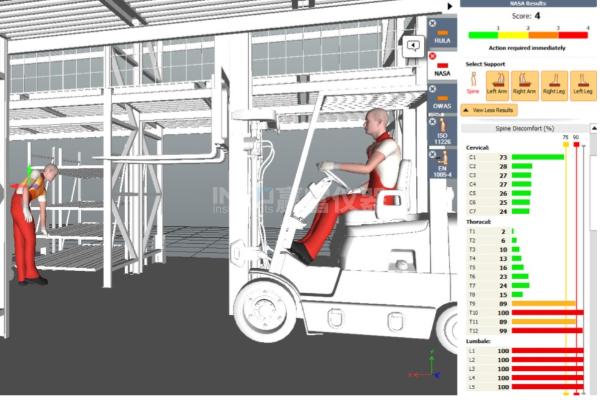Viewport: 600px width, 400px height.
Task: Open the EN 1005-4 analysis tab
Action: [442, 170]
